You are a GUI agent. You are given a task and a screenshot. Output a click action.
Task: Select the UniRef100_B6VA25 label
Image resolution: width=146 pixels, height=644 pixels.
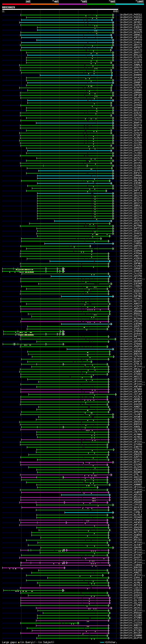pos(131,32)
